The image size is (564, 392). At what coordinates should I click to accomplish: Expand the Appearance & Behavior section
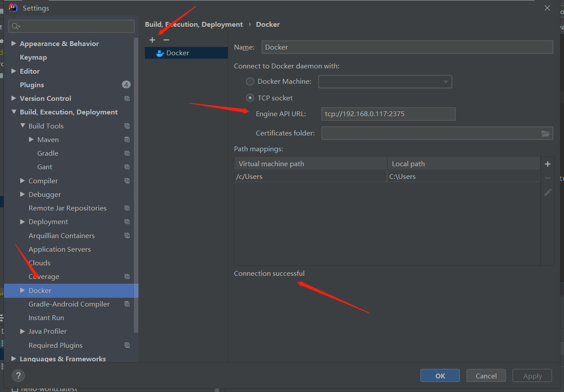[14, 44]
